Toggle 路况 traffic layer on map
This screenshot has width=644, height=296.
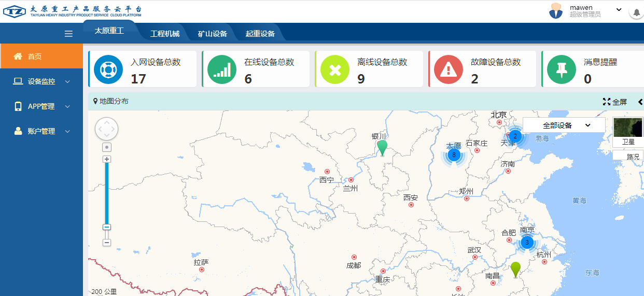click(x=628, y=156)
